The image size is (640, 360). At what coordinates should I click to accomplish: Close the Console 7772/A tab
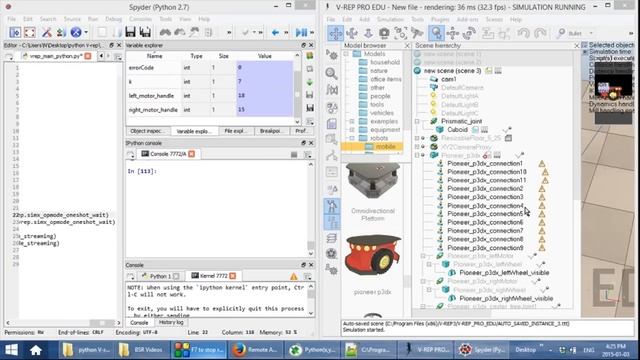[x=191, y=154]
